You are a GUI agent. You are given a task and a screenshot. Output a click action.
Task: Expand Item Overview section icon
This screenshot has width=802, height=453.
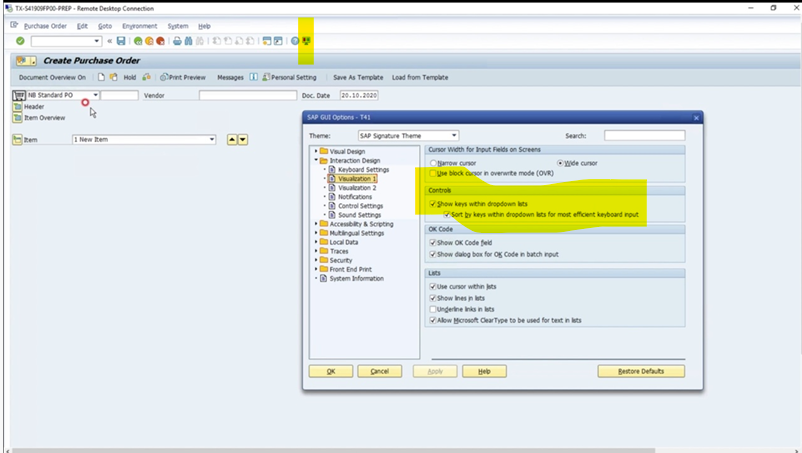17,118
